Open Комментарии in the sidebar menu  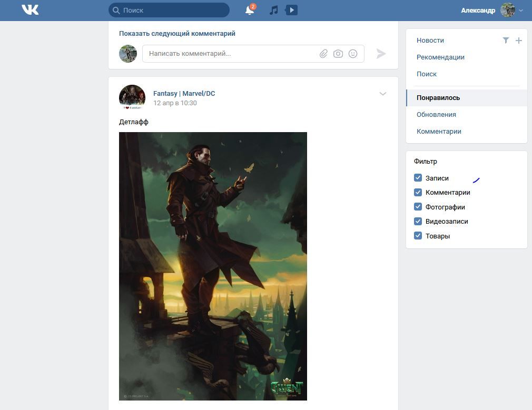[x=439, y=132]
